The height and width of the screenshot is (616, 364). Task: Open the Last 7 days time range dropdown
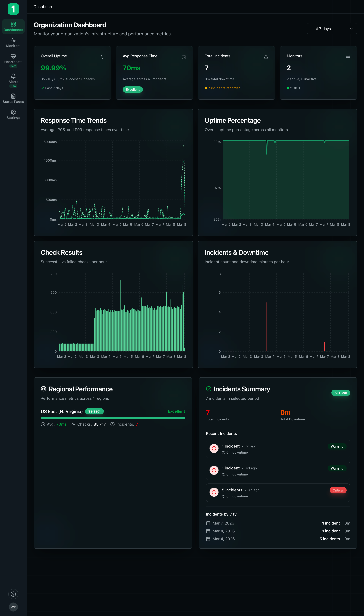pyautogui.click(x=332, y=29)
